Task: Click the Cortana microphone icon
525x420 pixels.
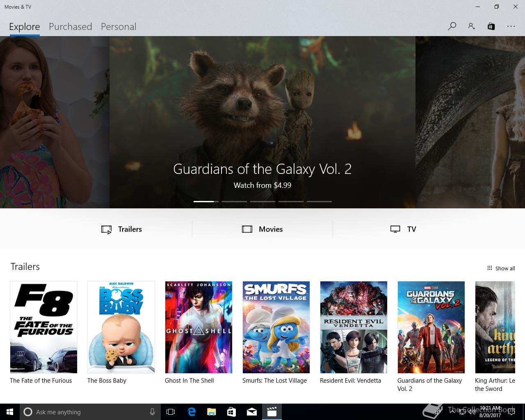Action: coord(152,412)
